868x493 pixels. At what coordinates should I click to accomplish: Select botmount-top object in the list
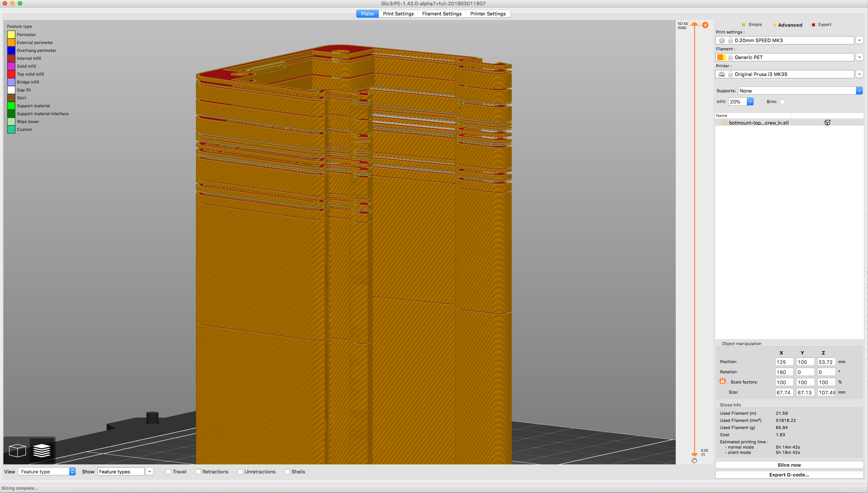coord(789,123)
